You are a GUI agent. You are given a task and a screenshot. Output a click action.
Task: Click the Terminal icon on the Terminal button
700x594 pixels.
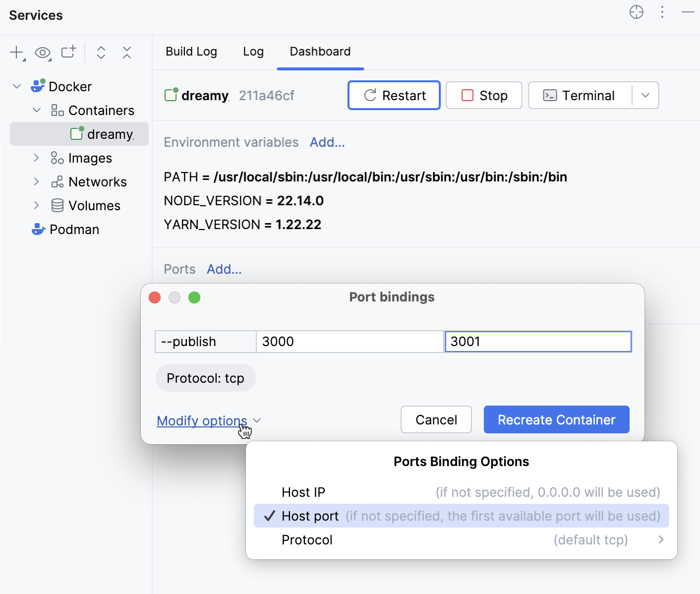(x=549, y=95)
